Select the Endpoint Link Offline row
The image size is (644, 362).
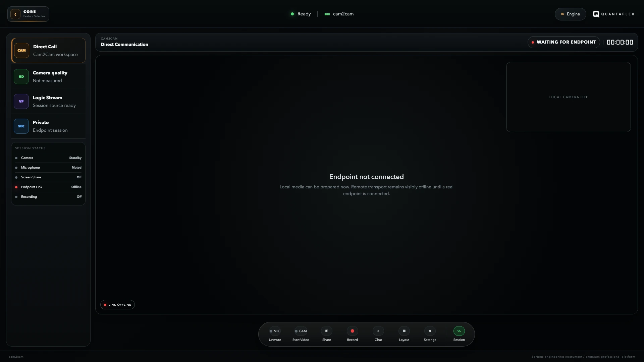pyautogui.click(x=48, y=187)
